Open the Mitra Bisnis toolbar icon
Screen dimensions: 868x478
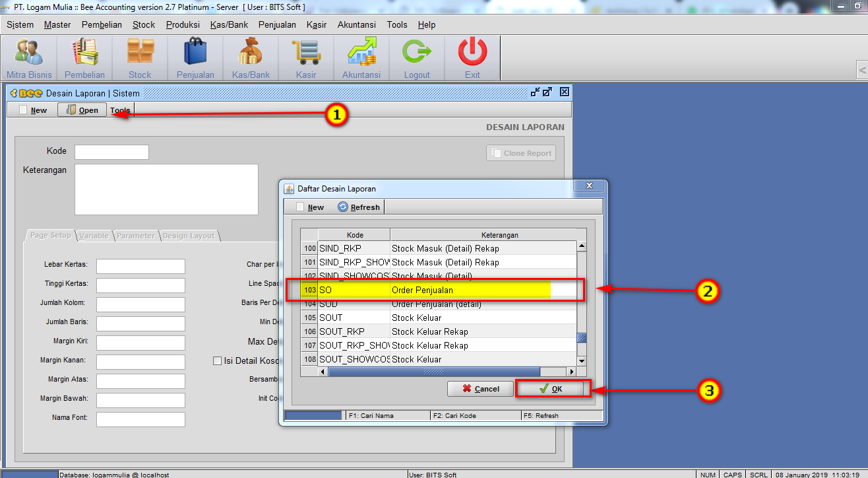point(29,52)
